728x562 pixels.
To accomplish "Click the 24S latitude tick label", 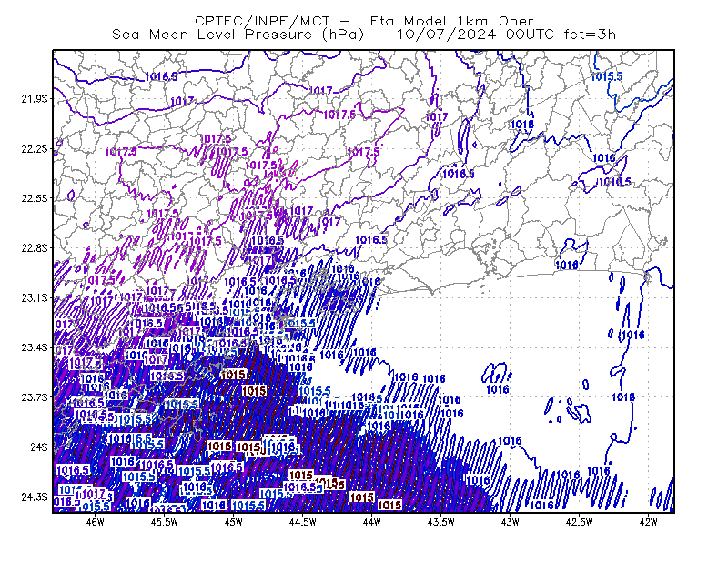I will pyautogui.click(x=38, y=447).
